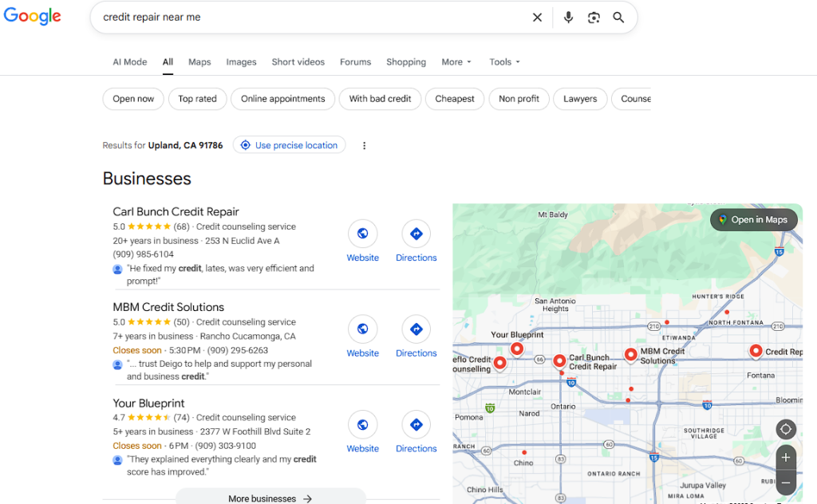Apply the Top rated filter chip
This screenshot has height=504, width=817.
[198, 99]
